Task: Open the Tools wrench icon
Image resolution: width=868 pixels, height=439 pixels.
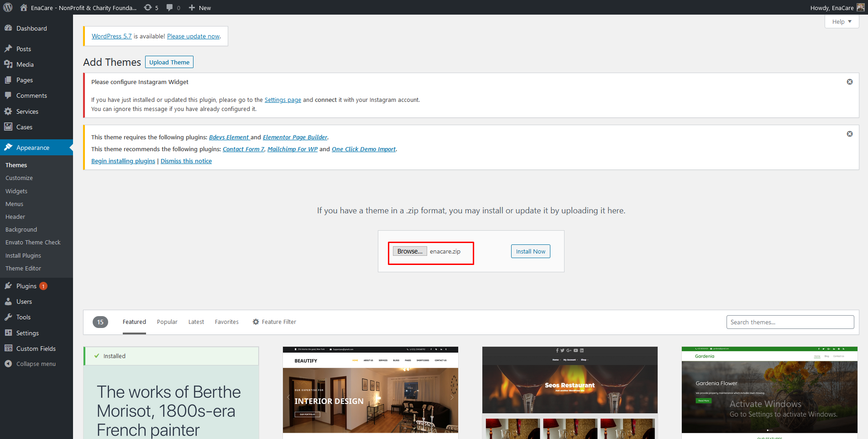Action: pos(8,317)
